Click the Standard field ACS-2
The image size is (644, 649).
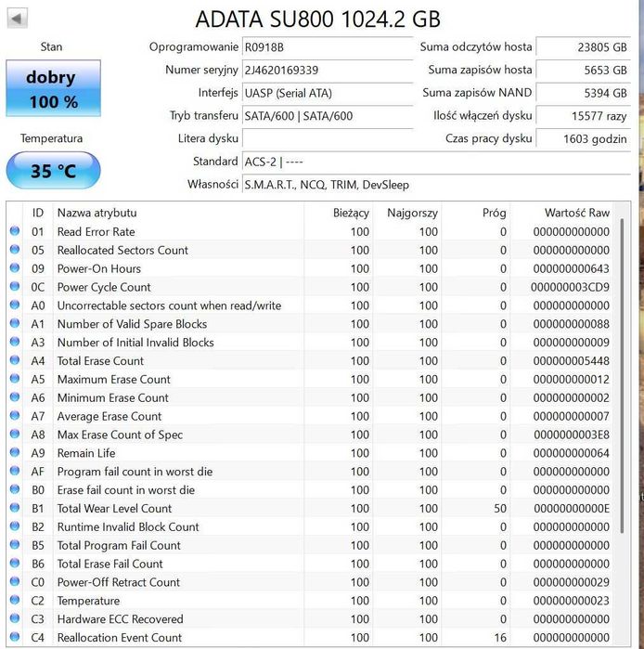click(436, 162)
